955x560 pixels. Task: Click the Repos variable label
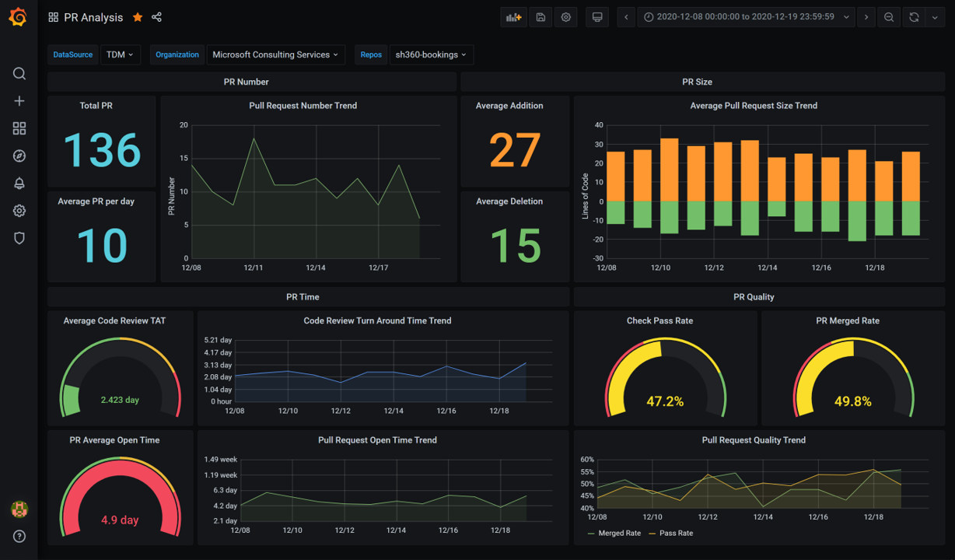(x=371, y=54)
